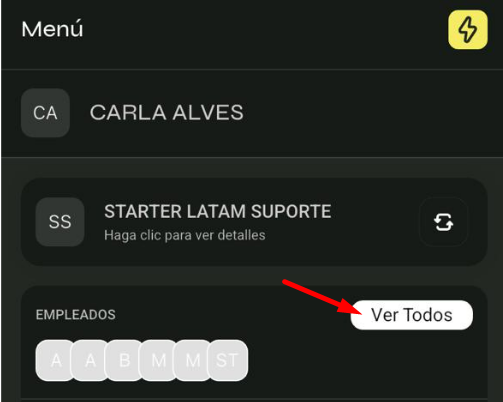Click 'Haga clic para ver detalles' text
Viewport: 503px width, 402px height.
(x=185, y=235)
